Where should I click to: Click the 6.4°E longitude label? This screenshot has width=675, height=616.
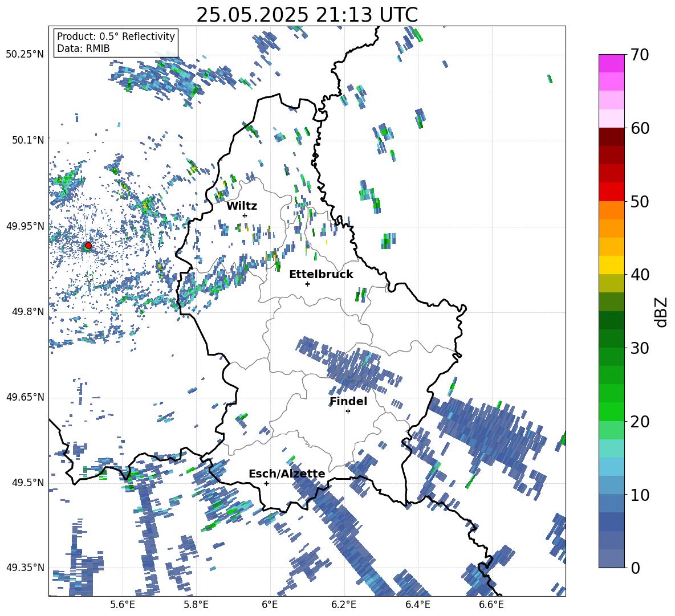pos(417,605)
